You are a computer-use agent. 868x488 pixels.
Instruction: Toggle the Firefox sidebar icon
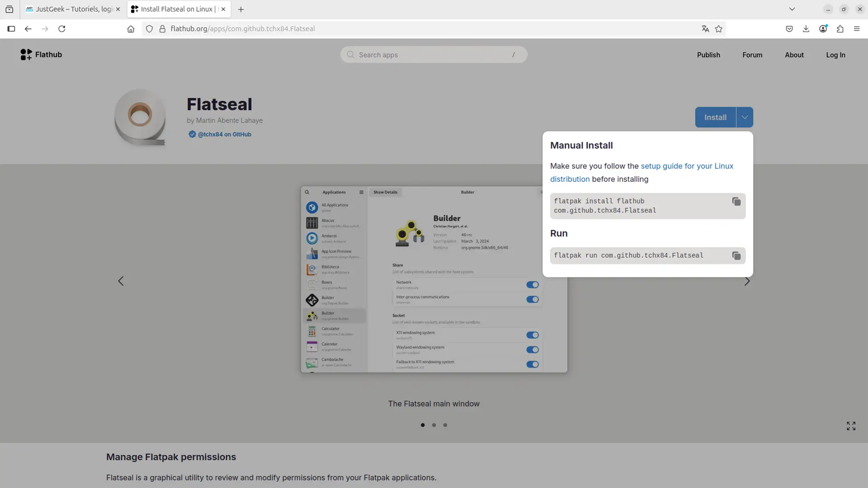click(11, 29)
